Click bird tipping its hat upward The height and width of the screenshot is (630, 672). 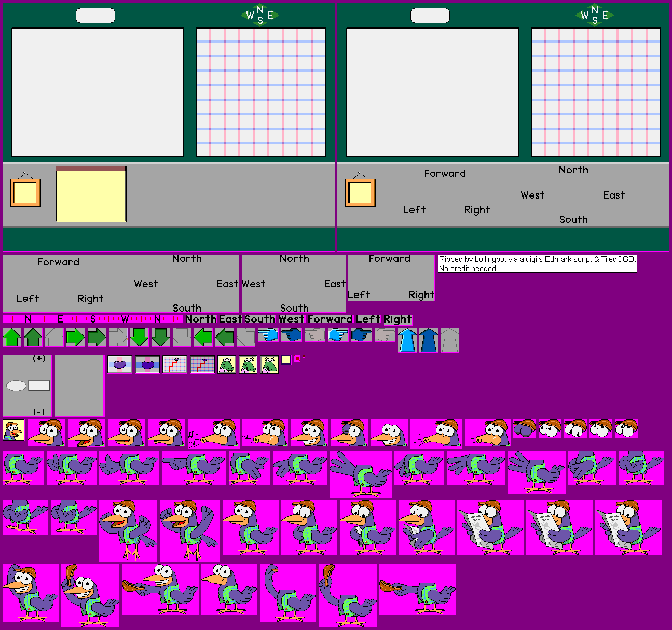tap(90, 595)
